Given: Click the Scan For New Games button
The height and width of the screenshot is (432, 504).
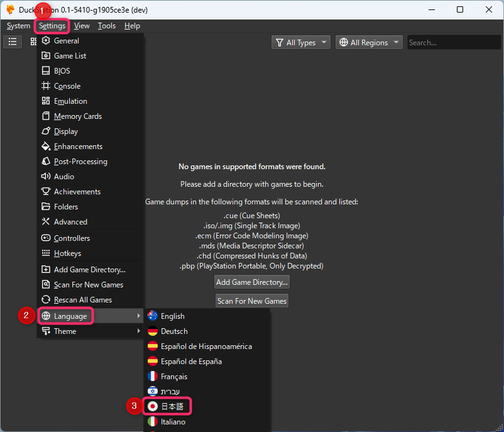Looking at the screenshot, I should (x=251, y=301).
